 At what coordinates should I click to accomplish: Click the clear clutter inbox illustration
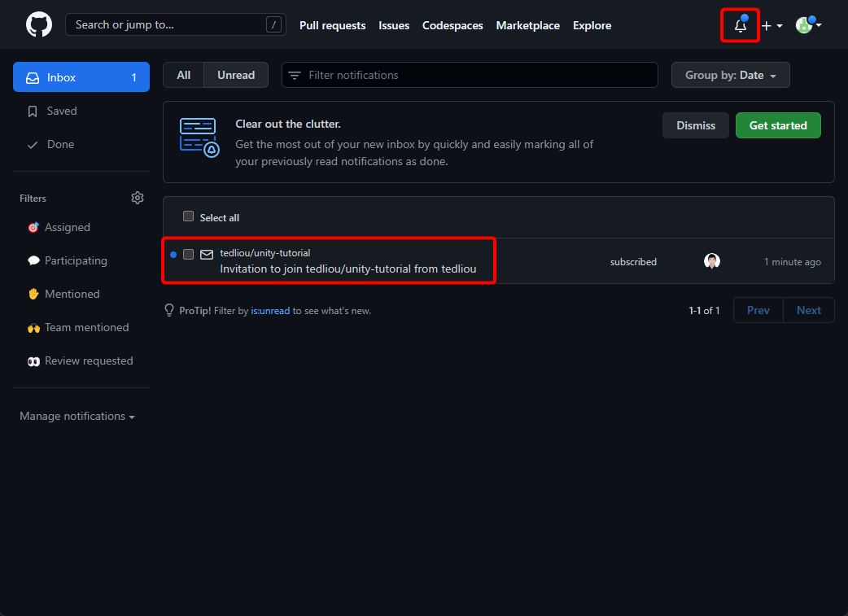pos(199,138)
